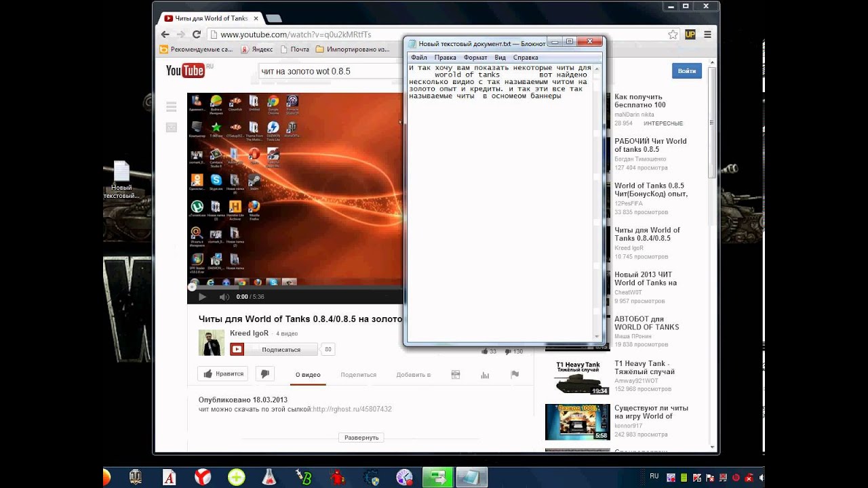Image resolution: width=868 pixels, height=488 pixels.
Task: Open the Добавить в tab
Action: pos(414,374)
